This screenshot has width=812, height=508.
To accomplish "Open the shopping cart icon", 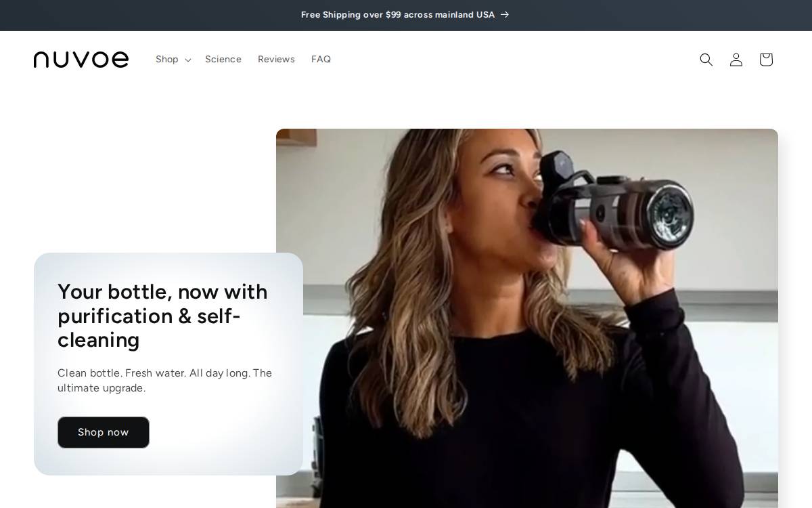I will click(x=765, y=60).
